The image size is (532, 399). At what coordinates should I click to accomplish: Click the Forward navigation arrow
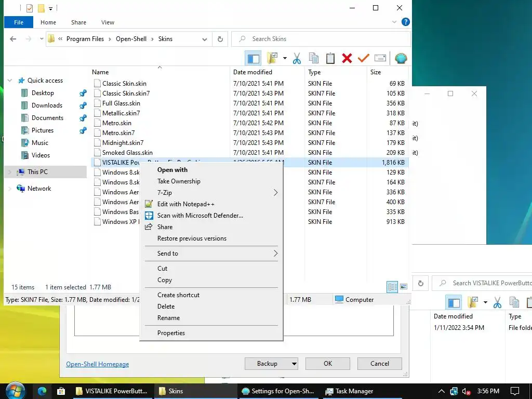[29, 39]
